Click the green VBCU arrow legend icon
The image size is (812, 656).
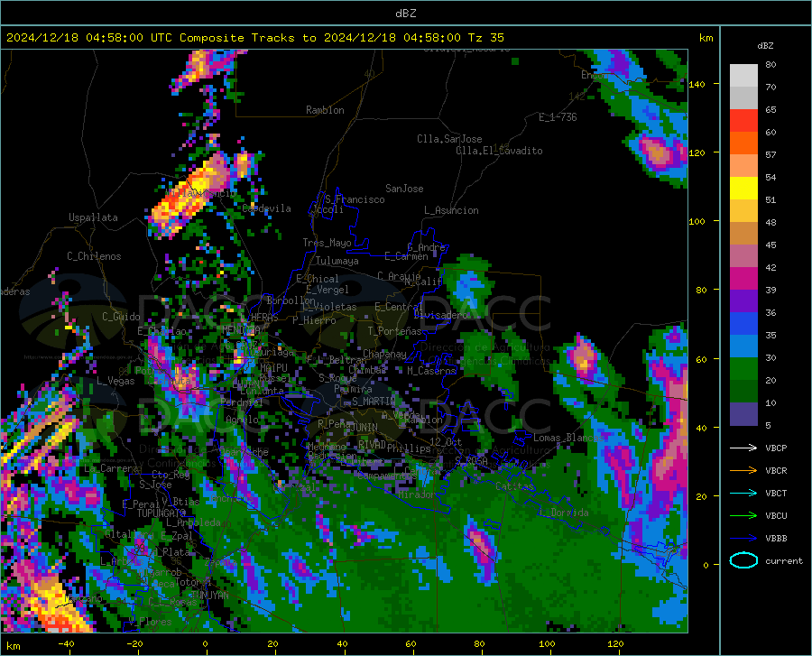(x=743, y=516)
